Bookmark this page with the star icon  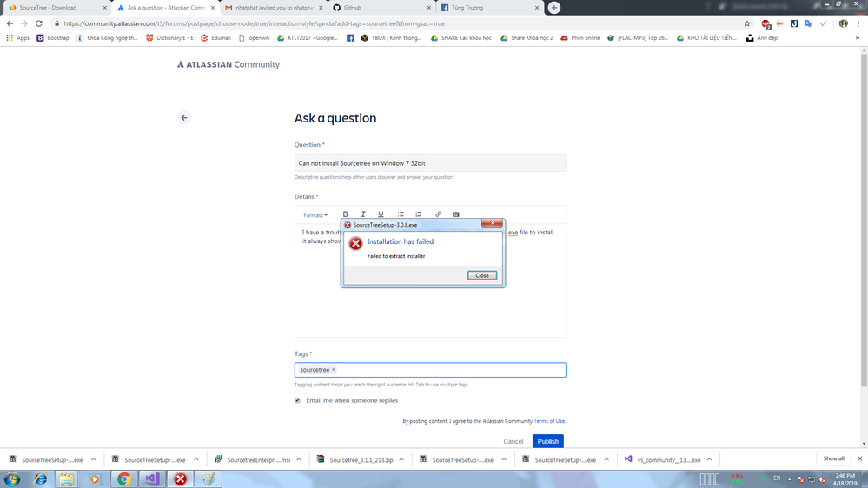(x=747, y=23)
